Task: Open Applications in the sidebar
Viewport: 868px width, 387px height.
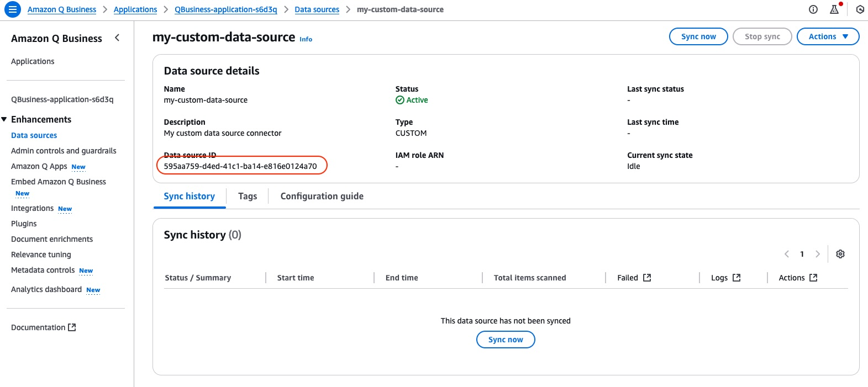Action: tap(33, 61)
